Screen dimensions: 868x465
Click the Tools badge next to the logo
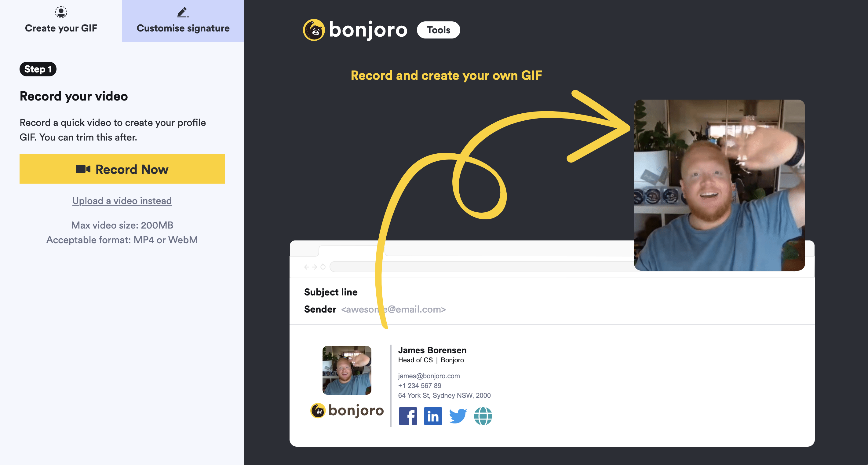coord(438,30)
